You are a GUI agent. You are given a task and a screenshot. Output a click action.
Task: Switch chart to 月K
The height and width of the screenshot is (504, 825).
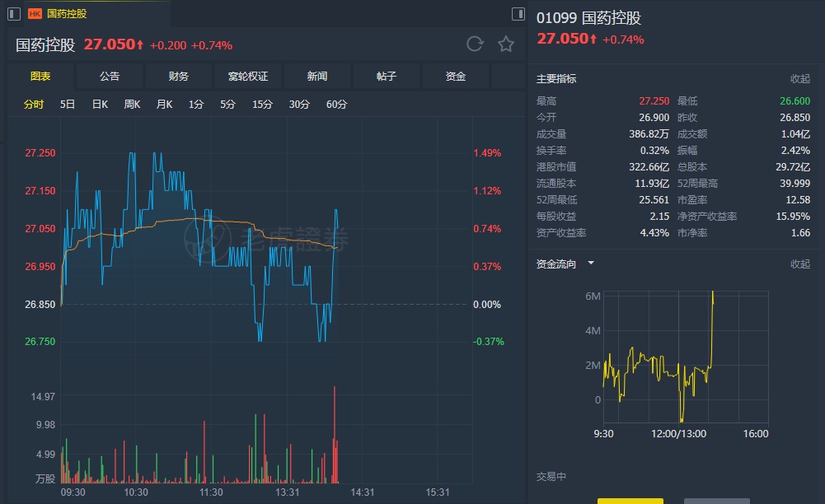pos(164,104)
